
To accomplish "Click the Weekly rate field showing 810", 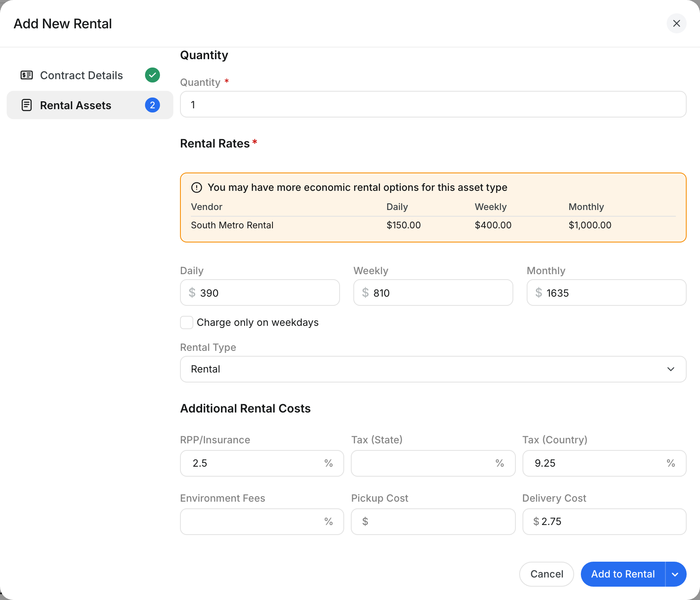I will 433,292.
